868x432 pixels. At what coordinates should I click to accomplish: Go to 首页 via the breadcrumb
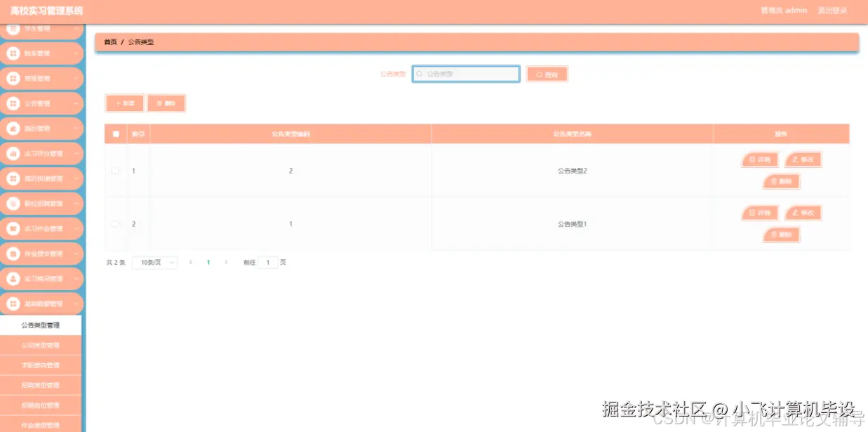[x=110, y=42]
